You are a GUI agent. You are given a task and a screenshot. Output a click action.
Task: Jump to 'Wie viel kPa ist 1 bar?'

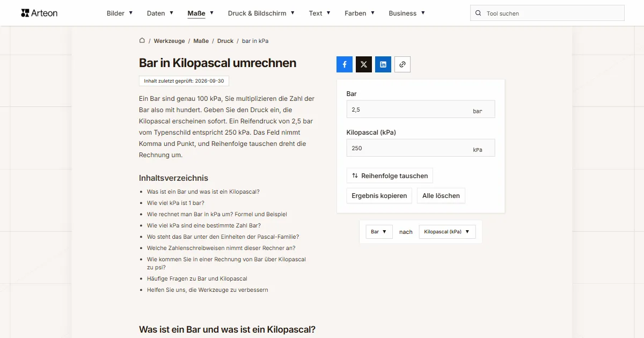[175, 203]
